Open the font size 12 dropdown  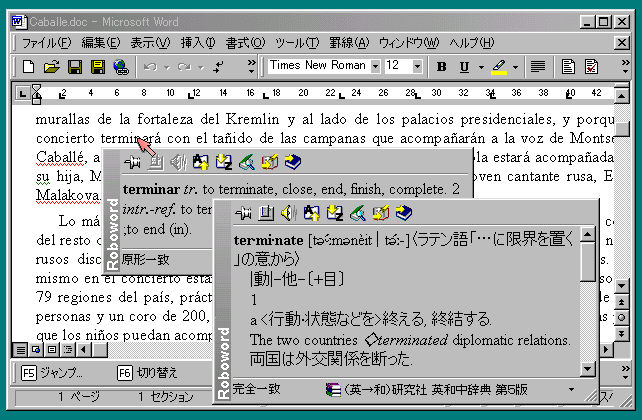[417, 66]
